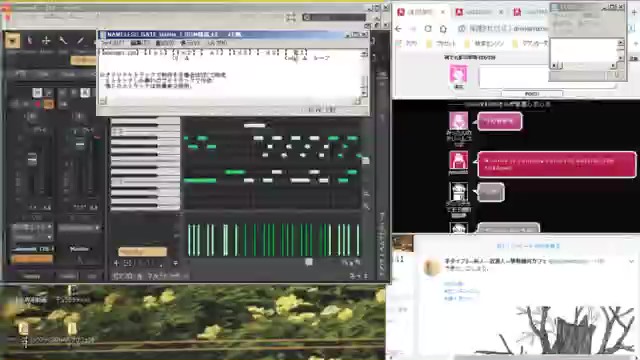Viewport: 640px width, 360px height.
Task: Open the orange dropdown arrow button in the DAW toolbar
Action: pyautogui.click(x=12, y=40)
